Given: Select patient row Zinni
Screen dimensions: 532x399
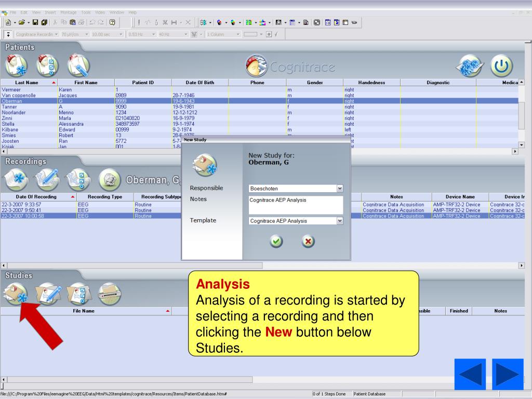Looking at the screenshot, I should click(x=259, y=118).
